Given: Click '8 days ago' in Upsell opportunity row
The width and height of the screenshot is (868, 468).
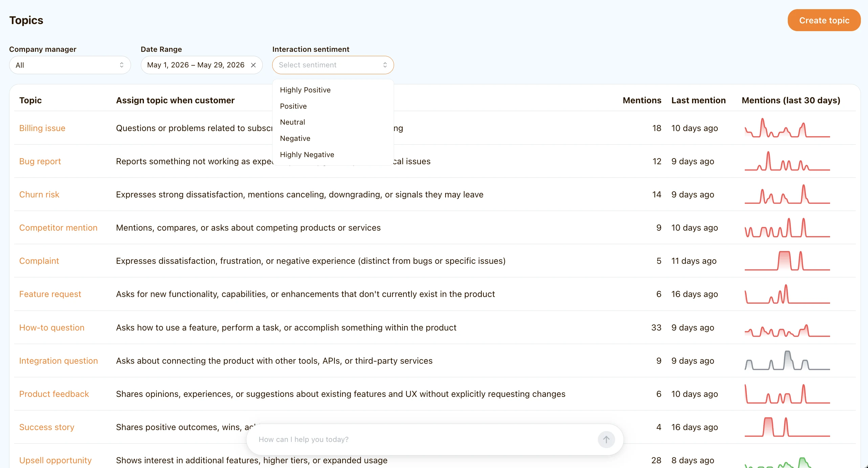Looking at the screenshot, I should pos(693,460).
